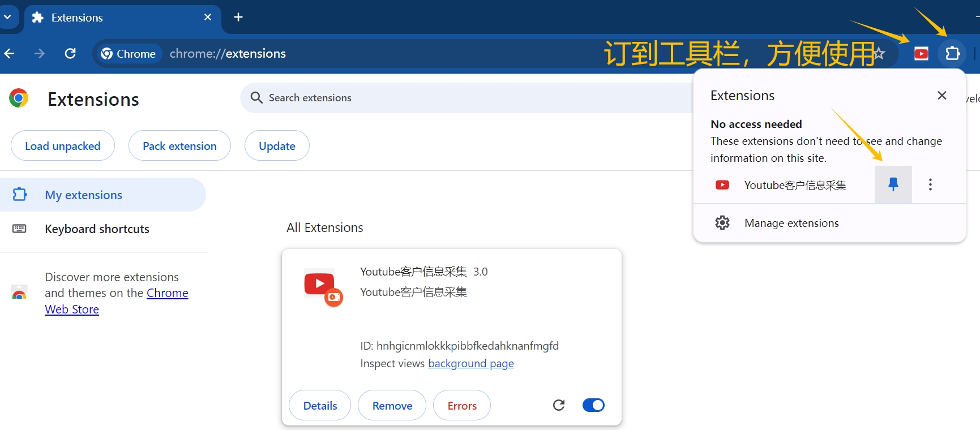Click Youtube客户信息采集 in the popup list
Screen dimensions: 980x430
(x=795, y=185)
